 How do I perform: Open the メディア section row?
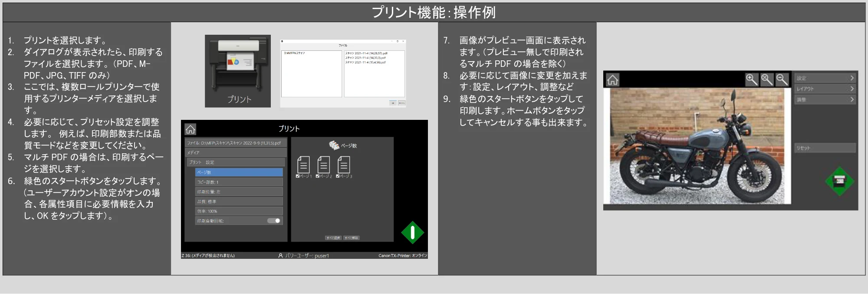(x=236, y=152)
